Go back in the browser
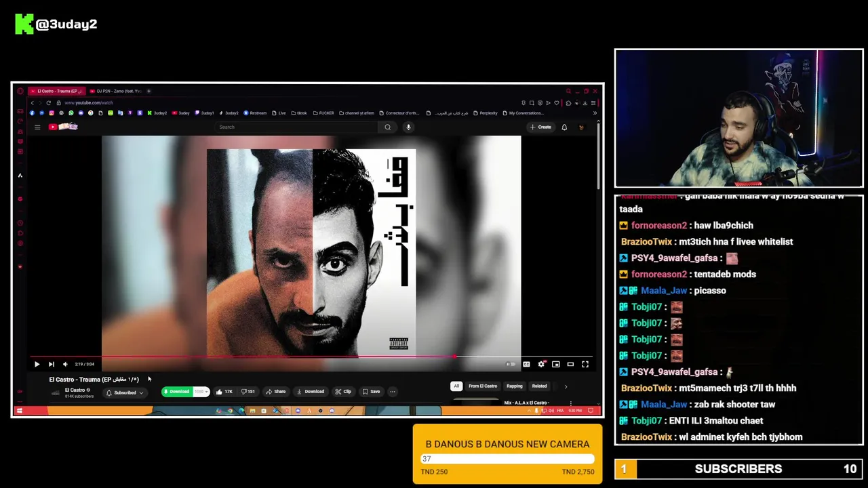This screenshot has height=488, width=868. (32, 103)
